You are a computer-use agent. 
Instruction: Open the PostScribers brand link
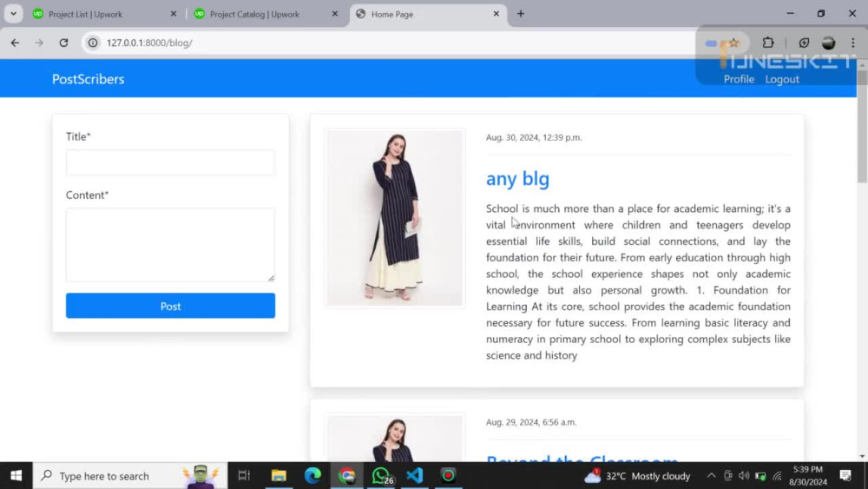[88, 79]
